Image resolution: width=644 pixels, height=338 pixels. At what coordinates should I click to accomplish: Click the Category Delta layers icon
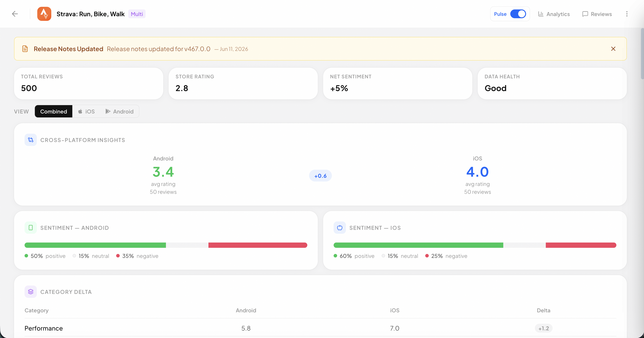click(x=31, y=292)
